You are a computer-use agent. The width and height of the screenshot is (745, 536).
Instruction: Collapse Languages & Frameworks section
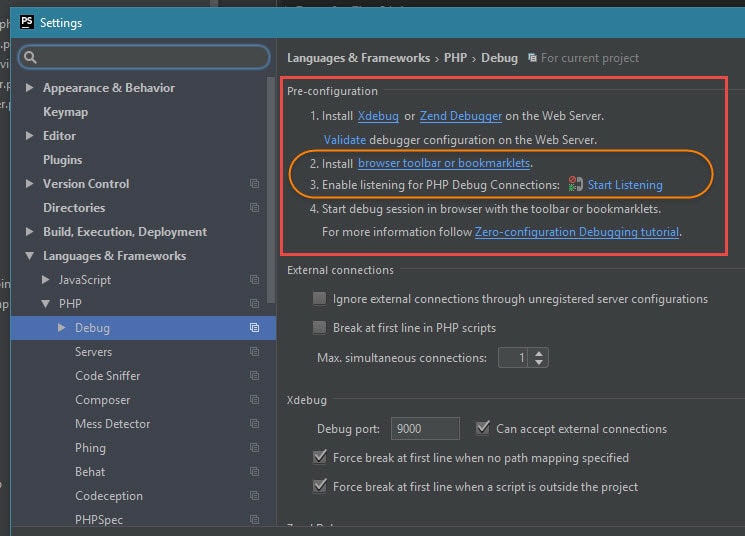point(29,256)
